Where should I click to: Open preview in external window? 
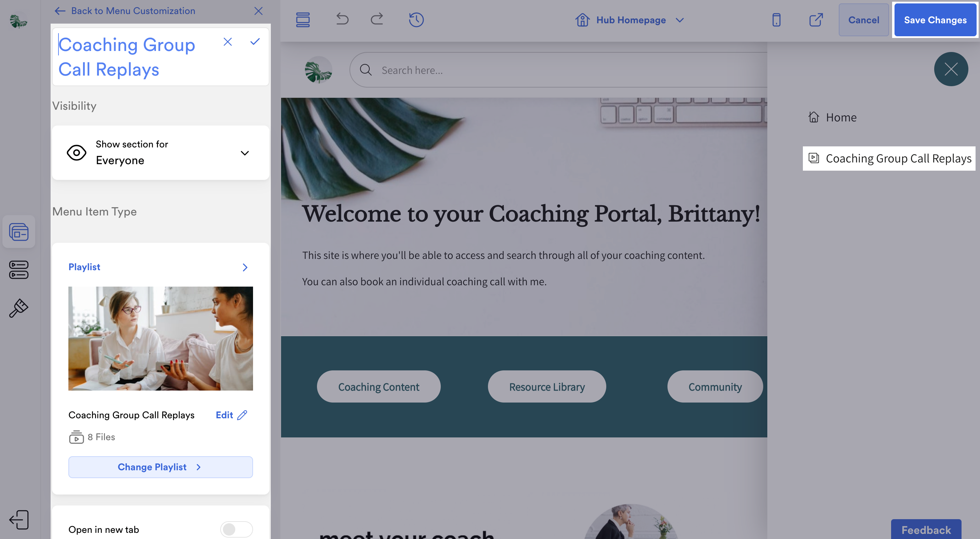tap(816, 20)
